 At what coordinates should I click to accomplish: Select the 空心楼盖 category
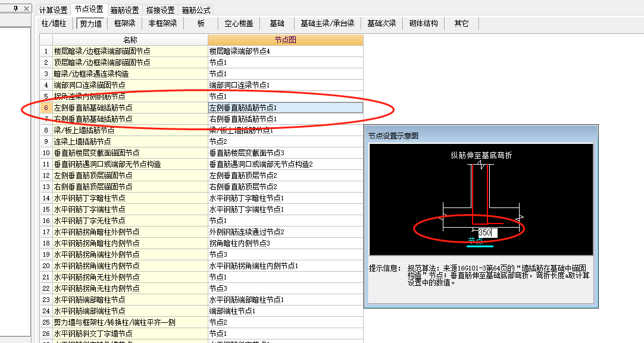point(239,23)
